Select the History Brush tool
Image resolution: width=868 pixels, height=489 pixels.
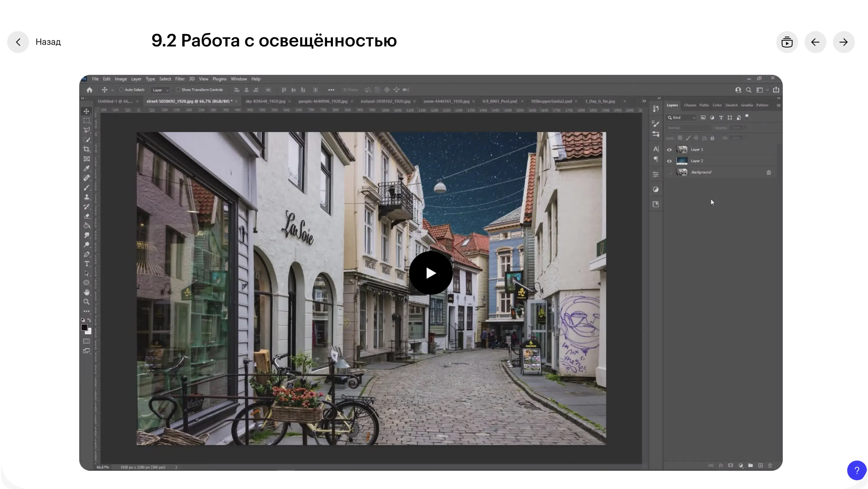tap(87, 206)
